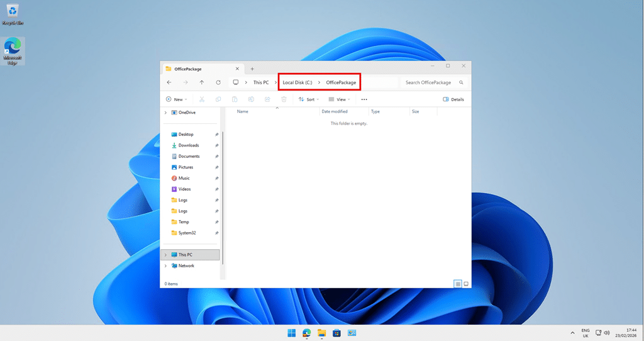The height and width of the screenshot is (341, 644).
Task: Open the New dropdown menu
Action: [176, 99]
